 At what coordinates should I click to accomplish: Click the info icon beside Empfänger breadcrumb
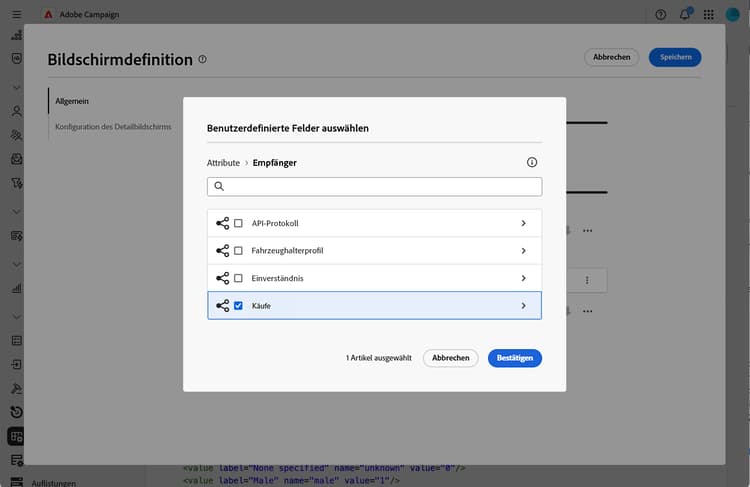532,162
